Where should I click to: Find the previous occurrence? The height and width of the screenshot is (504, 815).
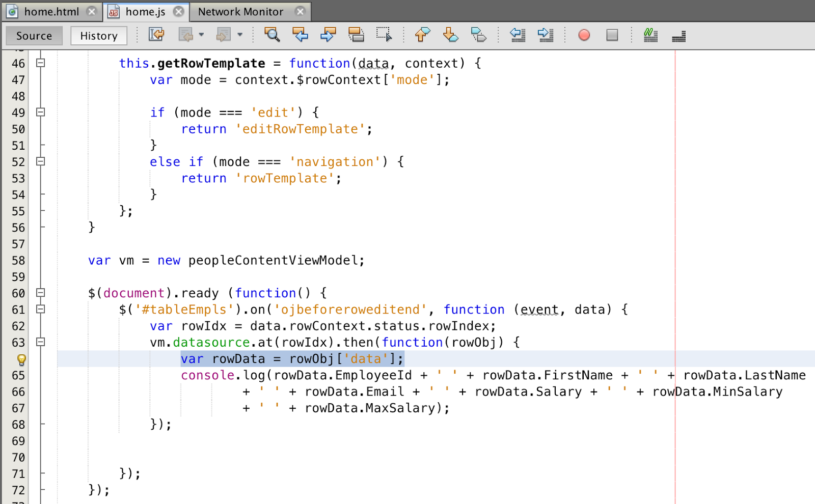point(301,35)
